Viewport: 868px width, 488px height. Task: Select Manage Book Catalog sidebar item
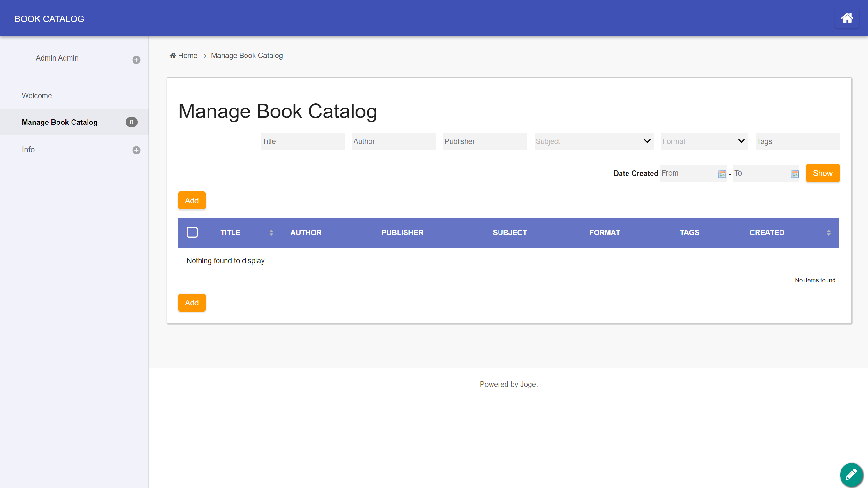coord(60,122)
